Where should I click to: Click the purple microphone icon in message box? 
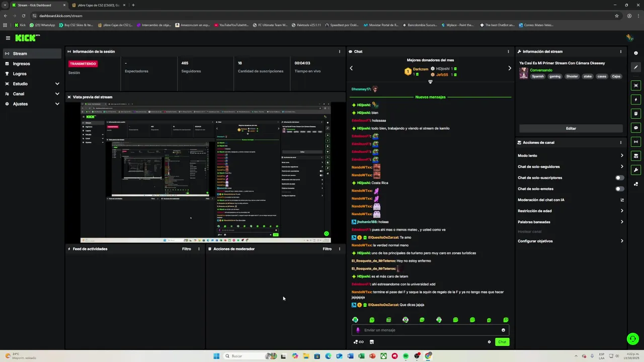[x=358, y=330]
